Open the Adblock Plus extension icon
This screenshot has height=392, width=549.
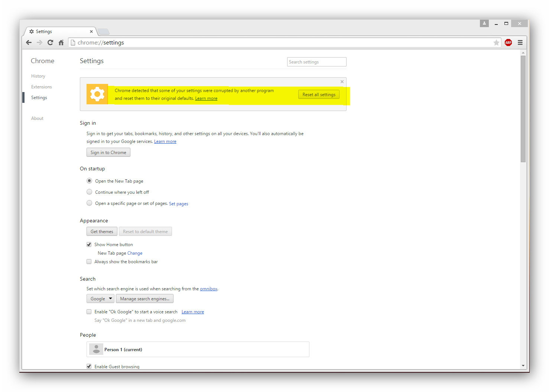[x=509, y=42]
